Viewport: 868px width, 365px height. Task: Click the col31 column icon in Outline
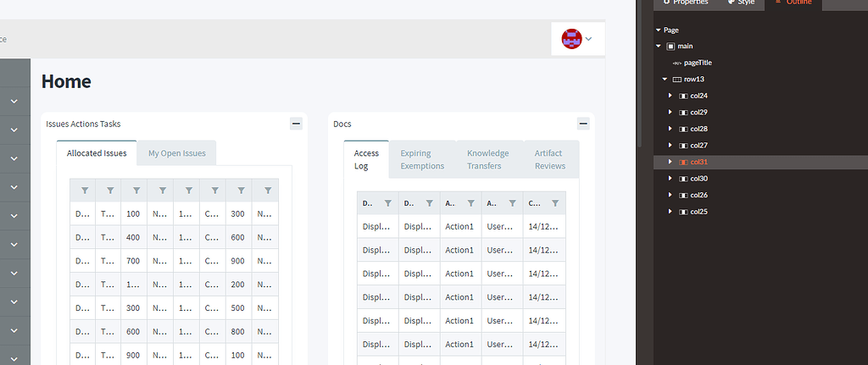tap(683, 162)
